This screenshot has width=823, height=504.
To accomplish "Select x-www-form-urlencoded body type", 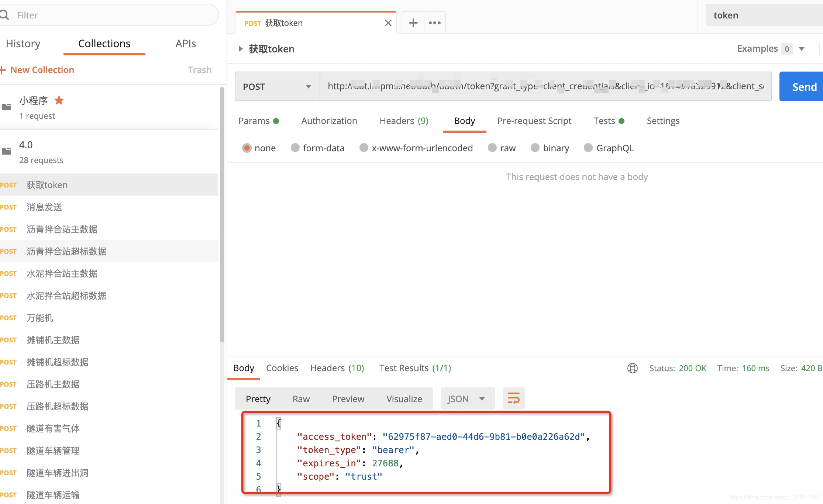I will point(364,148).
